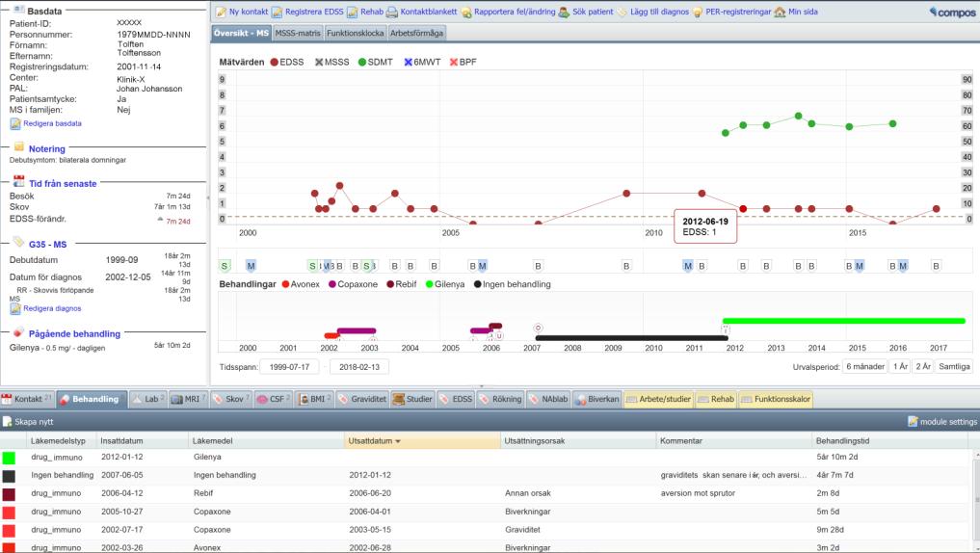Image resolution: width=980 pixels, height=553 pixels.
Task: Click Lägg till diagnos
Action: tap(652, 12)
